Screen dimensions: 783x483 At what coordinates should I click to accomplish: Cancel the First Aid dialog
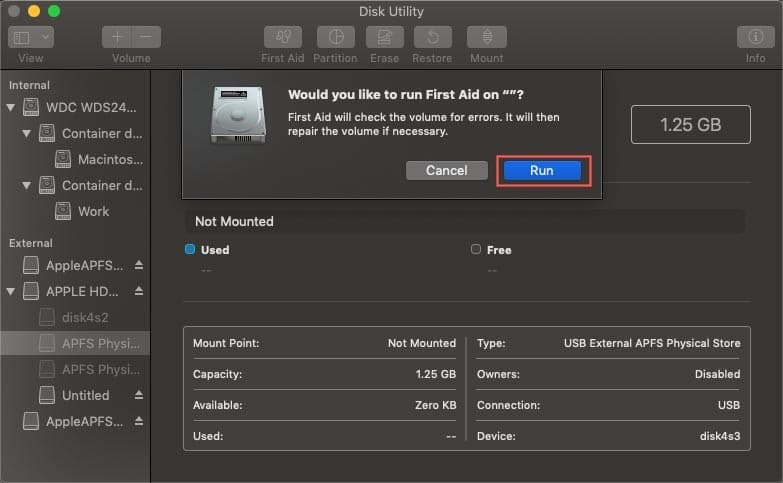tap(446, 170)
